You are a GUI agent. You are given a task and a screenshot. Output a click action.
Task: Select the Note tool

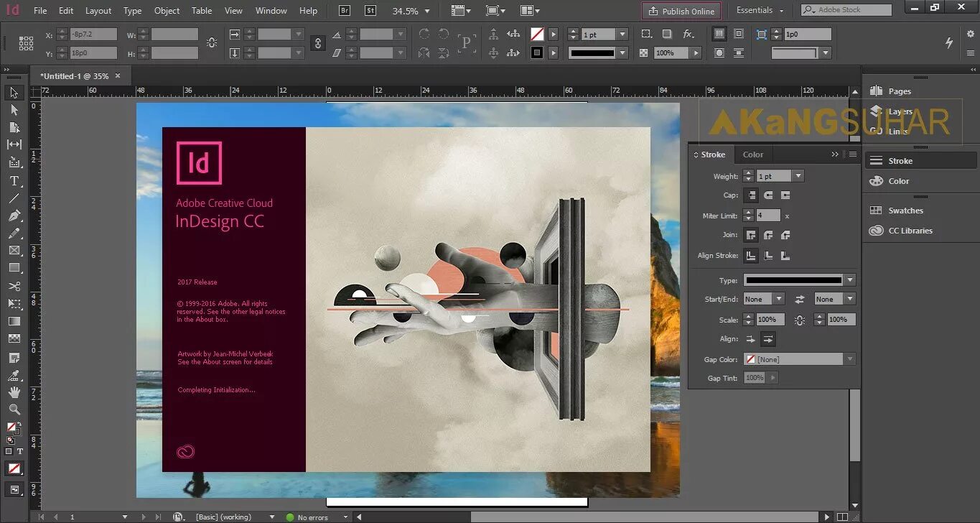pos(14,357)
